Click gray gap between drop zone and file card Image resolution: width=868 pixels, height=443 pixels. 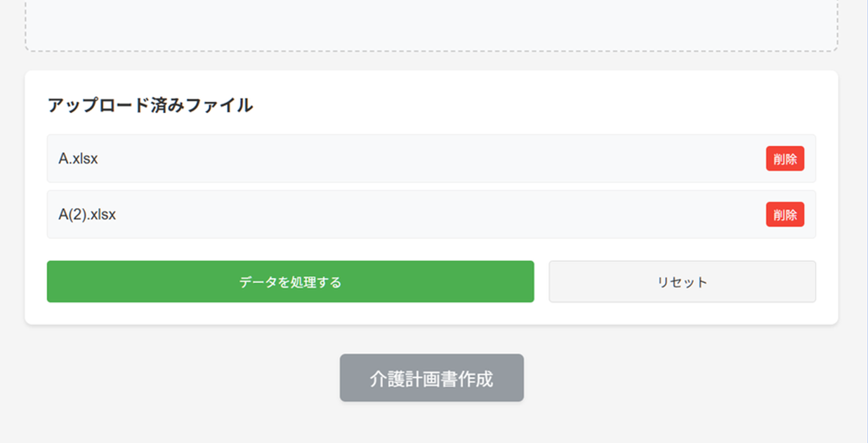[431, 61]
